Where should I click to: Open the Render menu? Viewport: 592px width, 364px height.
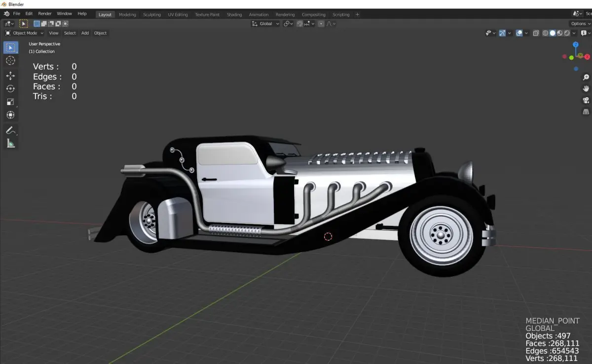pos(45,14)
